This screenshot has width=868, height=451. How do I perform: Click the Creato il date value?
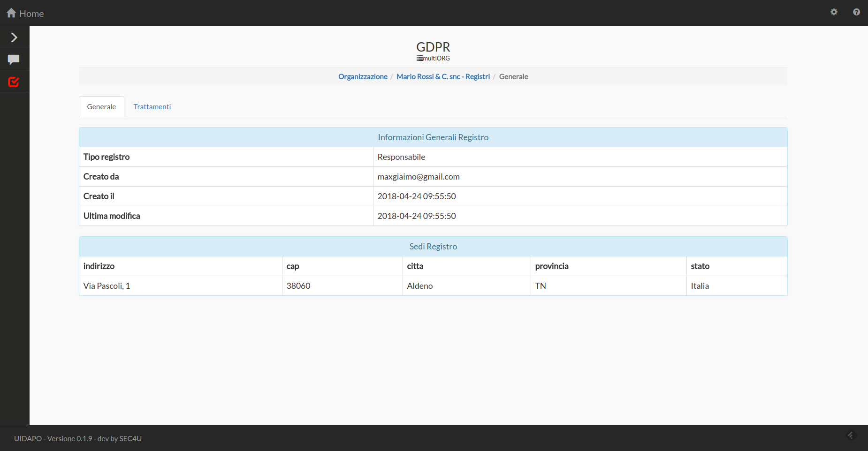click(x=417, y=196)
